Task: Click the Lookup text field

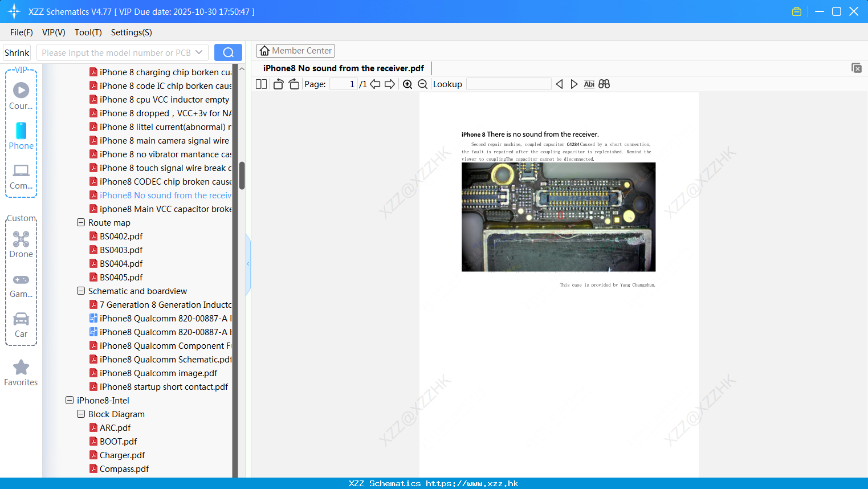Action: pyautogui.click(x=508, y=84)
